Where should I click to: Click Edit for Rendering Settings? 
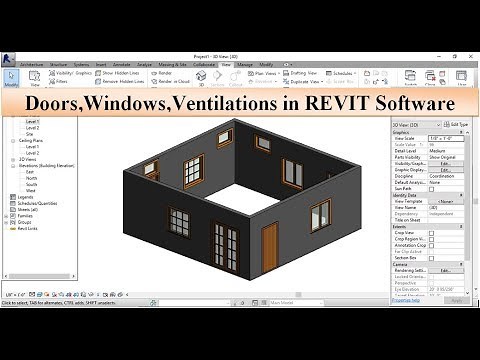pos(446,271)
